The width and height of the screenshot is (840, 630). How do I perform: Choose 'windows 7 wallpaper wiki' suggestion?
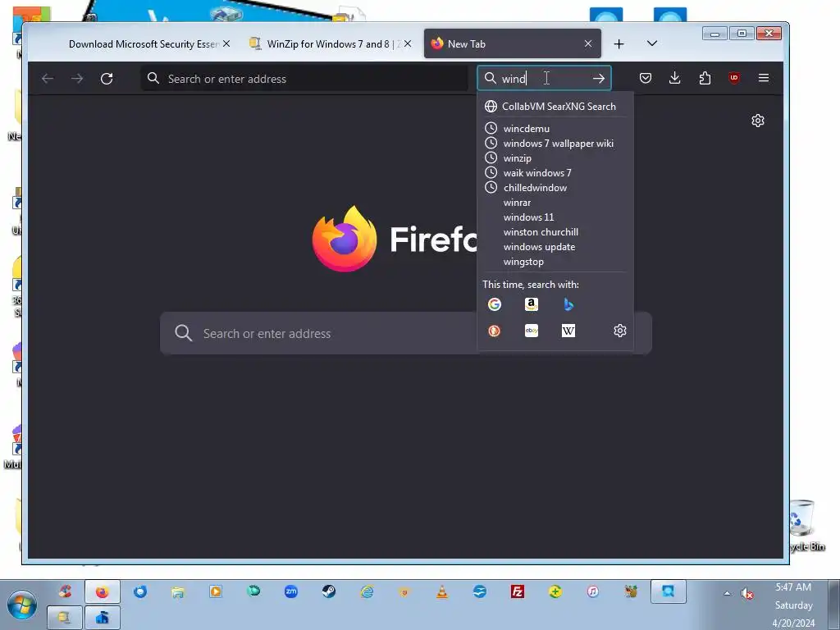[555, 143]
